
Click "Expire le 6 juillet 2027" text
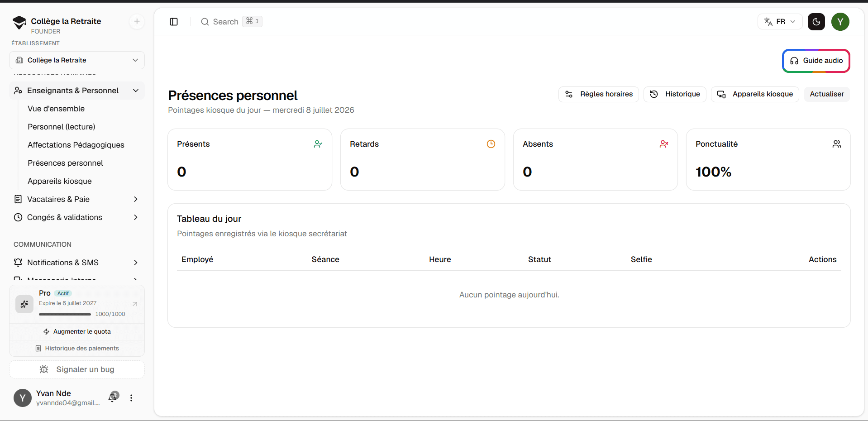coord(67,303)
